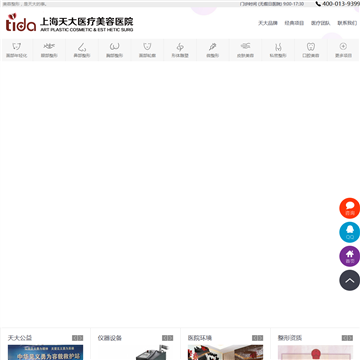Click the 门诊时间 9:00-17:30 hours text
The width and height of the screenshot is (360, 360).
pyautogui.click(x=272, y=4)
